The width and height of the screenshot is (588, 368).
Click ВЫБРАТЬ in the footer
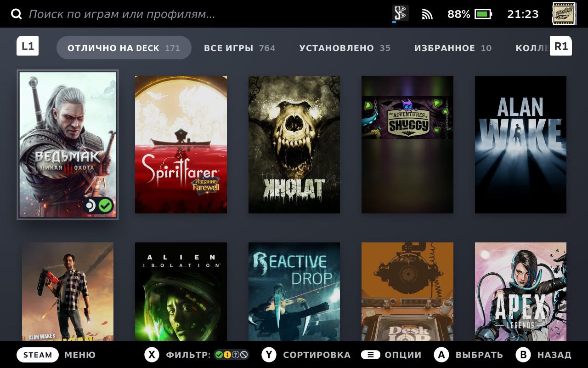479,355
